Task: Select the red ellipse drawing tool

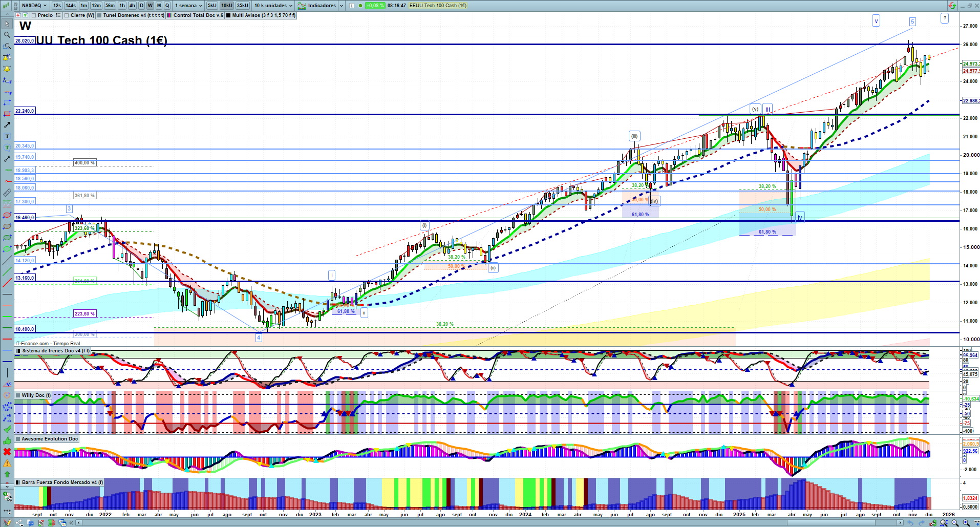Action: (x=7, y=215)
